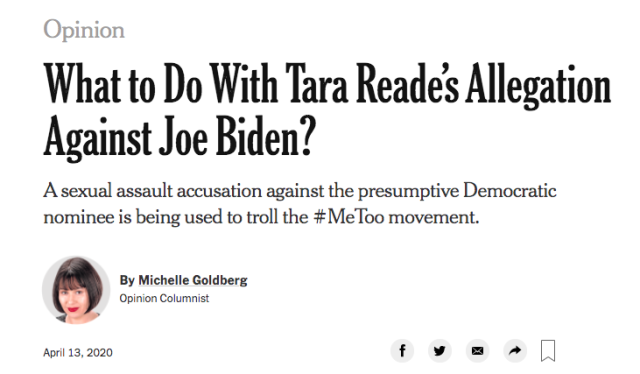Viewport: 640px width, 374px height.
Task: Click the By text before the author name
Action: pos(127,280)
